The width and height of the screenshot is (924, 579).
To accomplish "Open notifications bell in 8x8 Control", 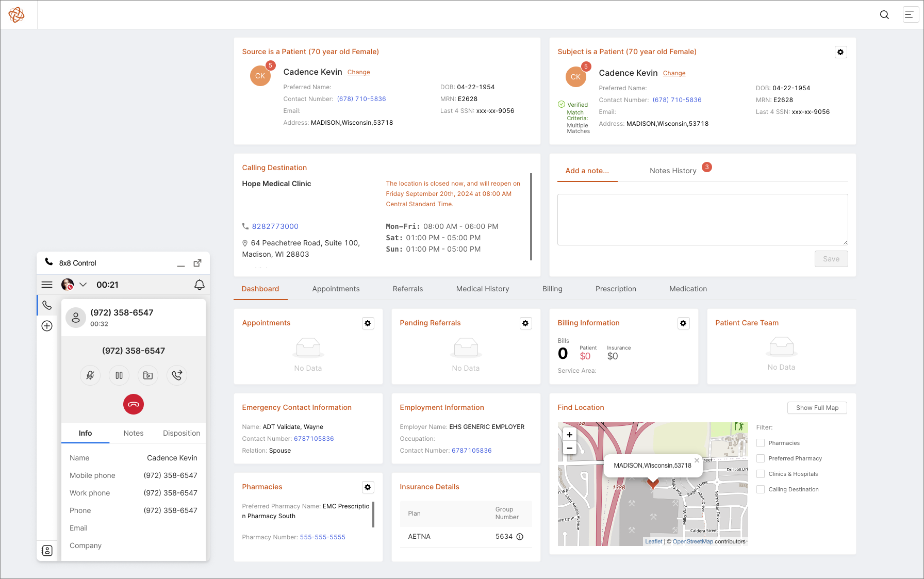I will coord(200,285).
